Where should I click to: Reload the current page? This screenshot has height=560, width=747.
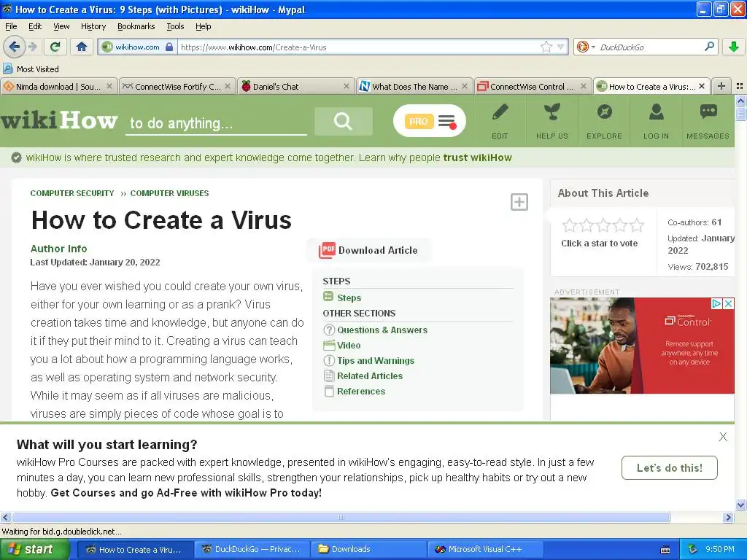pos(55,47)
